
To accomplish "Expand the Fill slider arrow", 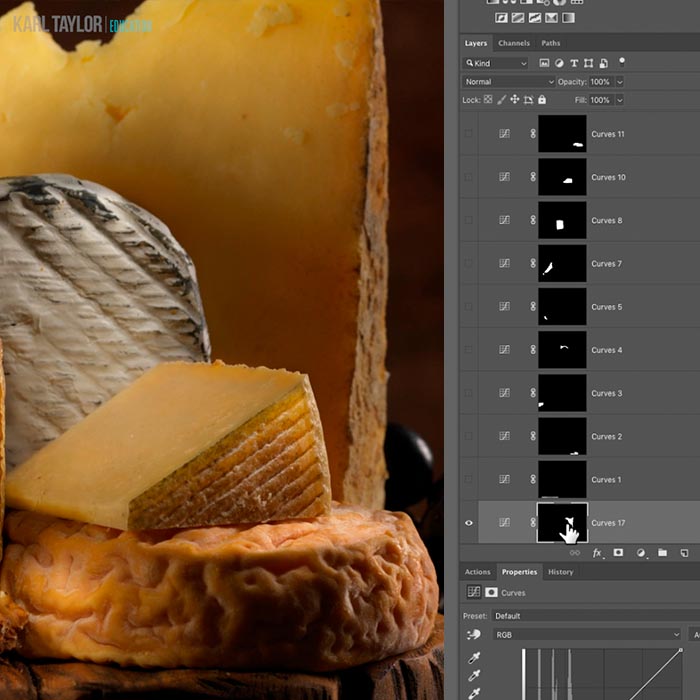I will click(x=620, y=100).
